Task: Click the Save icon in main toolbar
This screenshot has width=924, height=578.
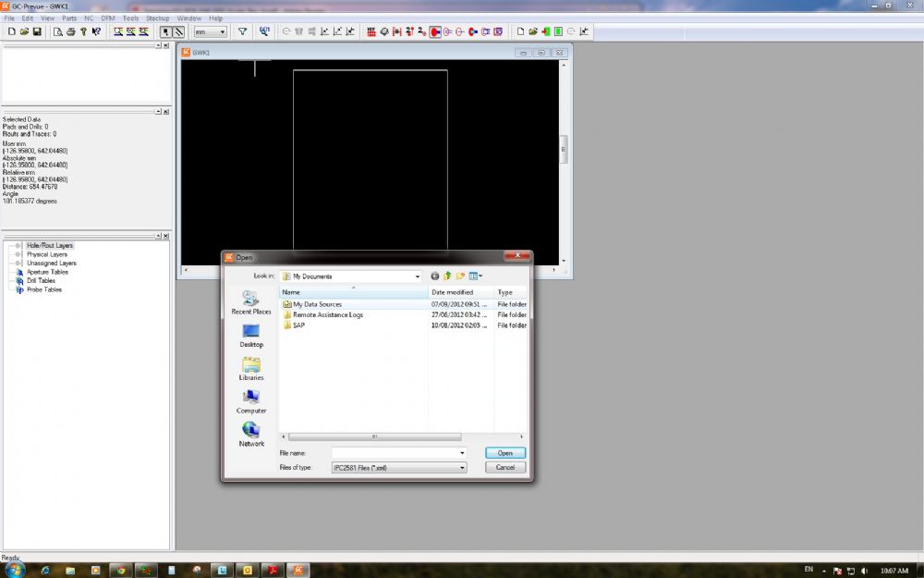Action: pos(37,31)
